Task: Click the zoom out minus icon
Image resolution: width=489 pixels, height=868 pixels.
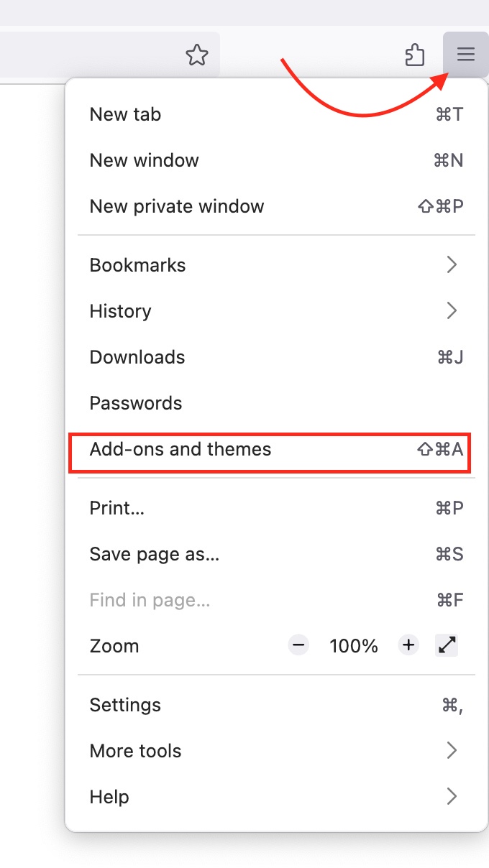Action: click(x=298, y=645)
